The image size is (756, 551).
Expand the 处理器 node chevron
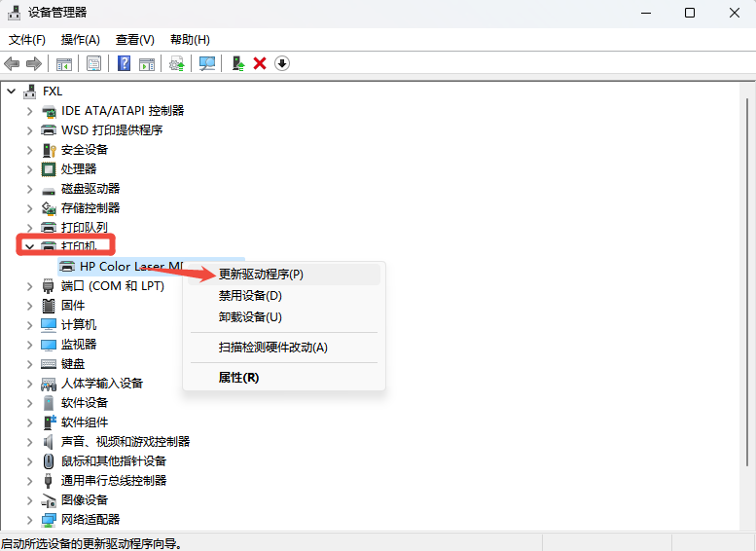click(x=30, y=169)
